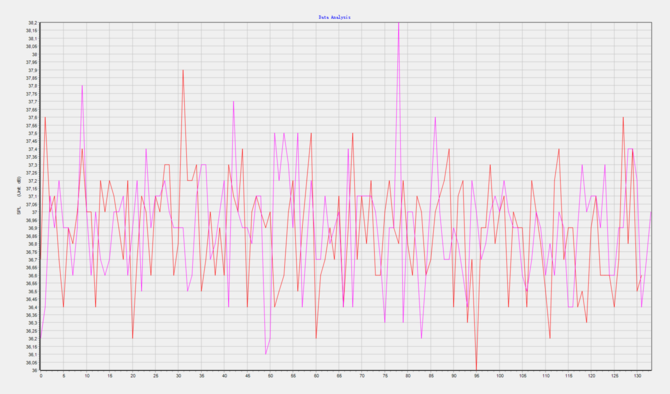Select the magenta line's final point at right edge
Viewport: 670px width, 394px height.
(651, 212)
